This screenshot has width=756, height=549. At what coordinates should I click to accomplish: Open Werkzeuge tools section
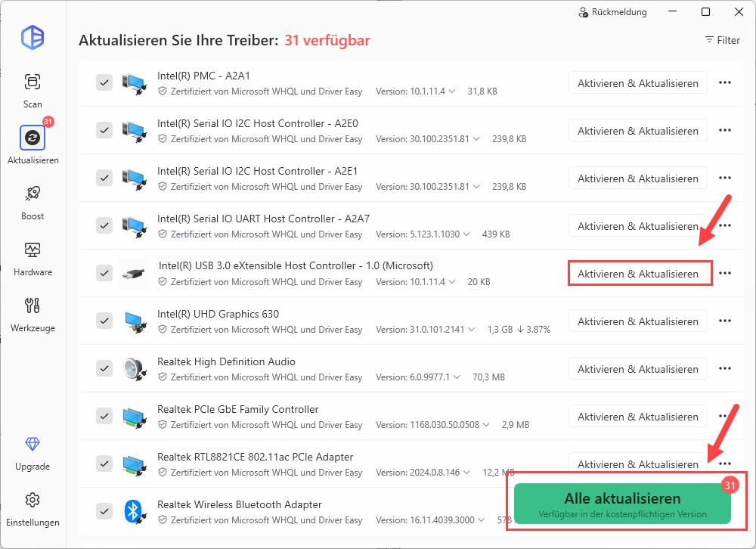(33, 314)
